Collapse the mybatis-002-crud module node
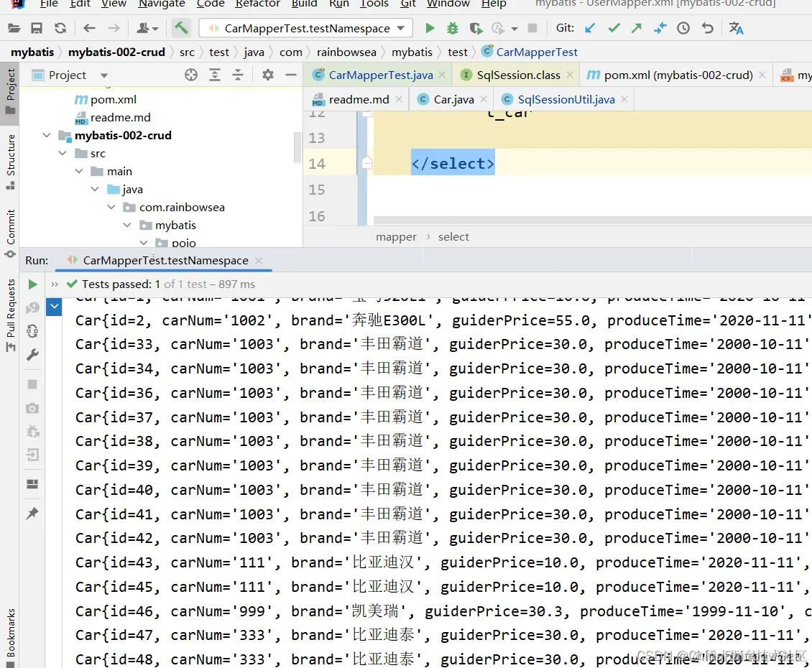Screen dimensions: 812x668 click(x=47, y=136)
